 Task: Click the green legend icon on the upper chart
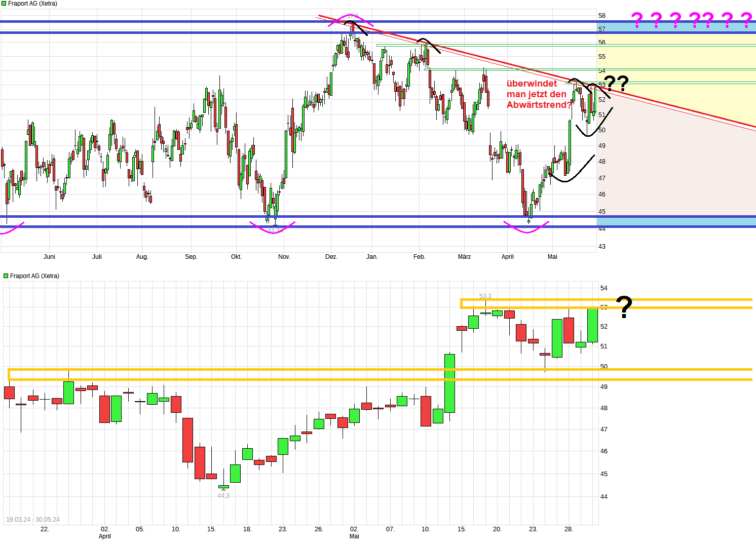pyautogui.click(x=4, y=3)
